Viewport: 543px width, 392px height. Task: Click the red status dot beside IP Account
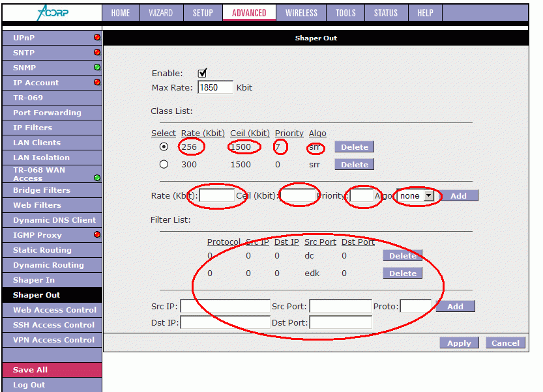click(97, 82)
